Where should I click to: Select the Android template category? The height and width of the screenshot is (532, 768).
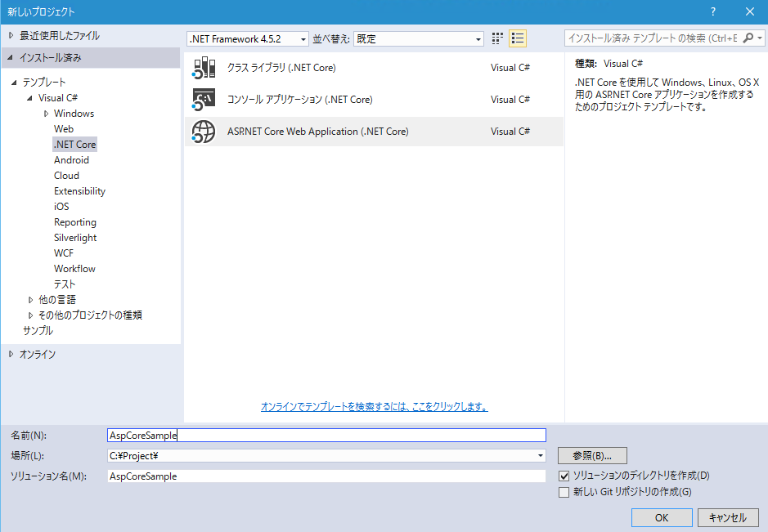pos(71,160)
